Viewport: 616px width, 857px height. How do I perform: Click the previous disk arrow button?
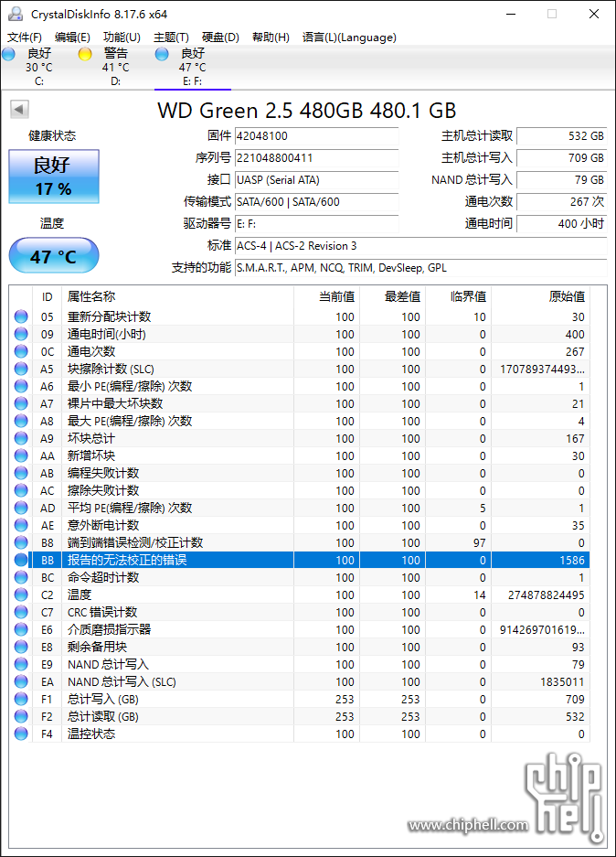(19, 110)
